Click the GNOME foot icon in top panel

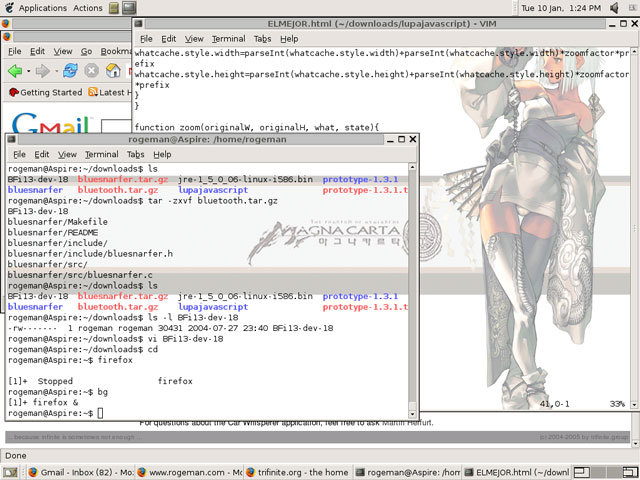click(x=9, y=7)
